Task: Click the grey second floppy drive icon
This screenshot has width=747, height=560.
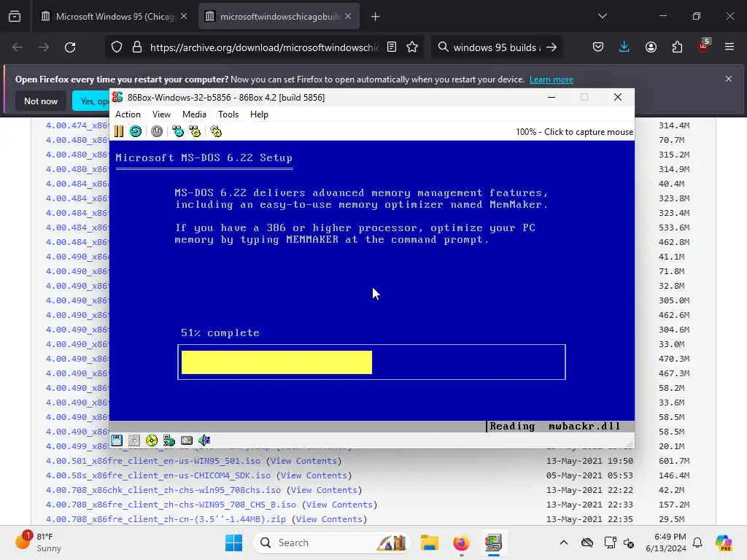Action: [134, 440]
